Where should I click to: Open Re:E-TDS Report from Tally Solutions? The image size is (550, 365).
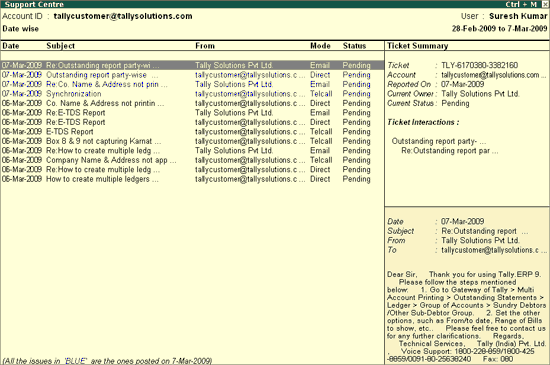[x=192, y=113]
